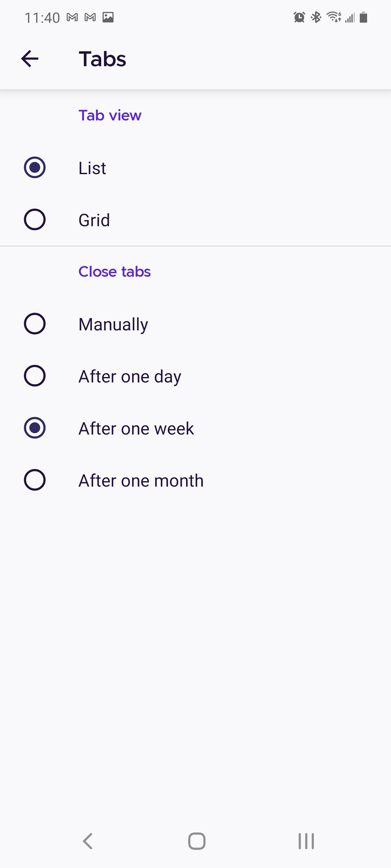Tap the time display in status bar
391x868 pixels.
tap(43, 17)
